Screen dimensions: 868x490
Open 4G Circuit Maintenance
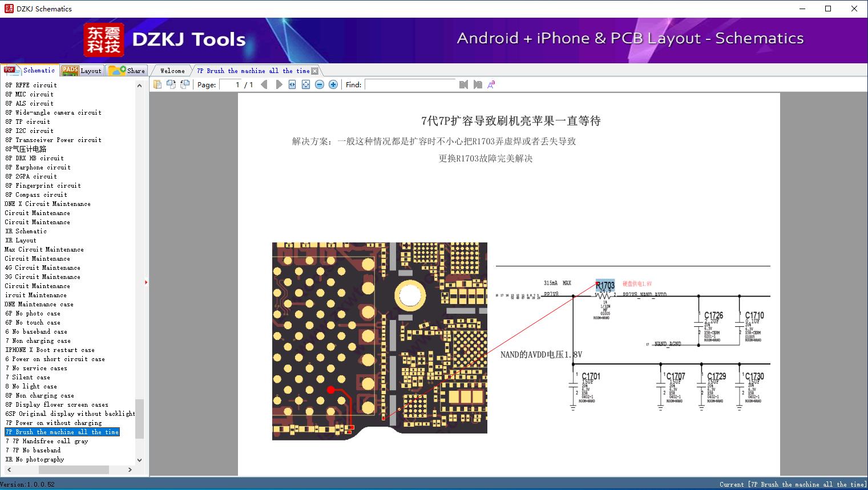(x=42, y=268)
